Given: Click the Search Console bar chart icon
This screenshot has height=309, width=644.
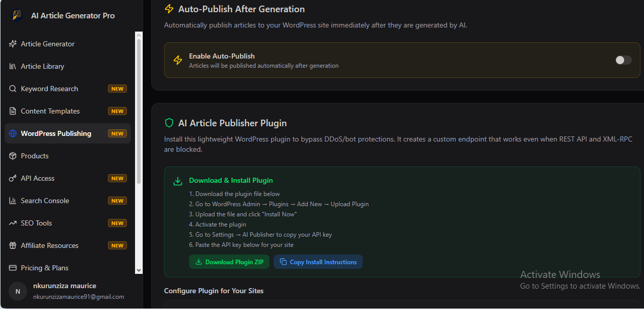Looking at the screenshot, I should (13, 201).
